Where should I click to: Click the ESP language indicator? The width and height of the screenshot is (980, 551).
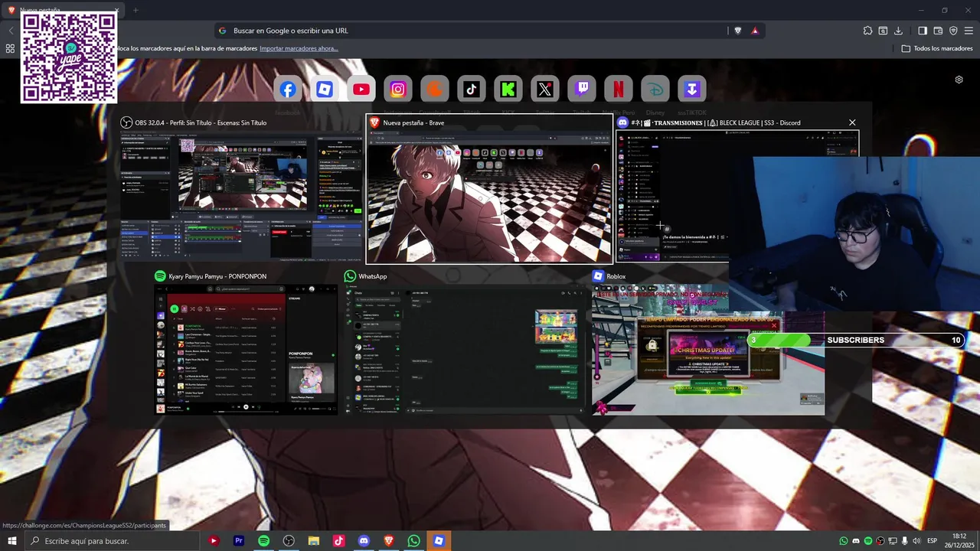point(933,541)
